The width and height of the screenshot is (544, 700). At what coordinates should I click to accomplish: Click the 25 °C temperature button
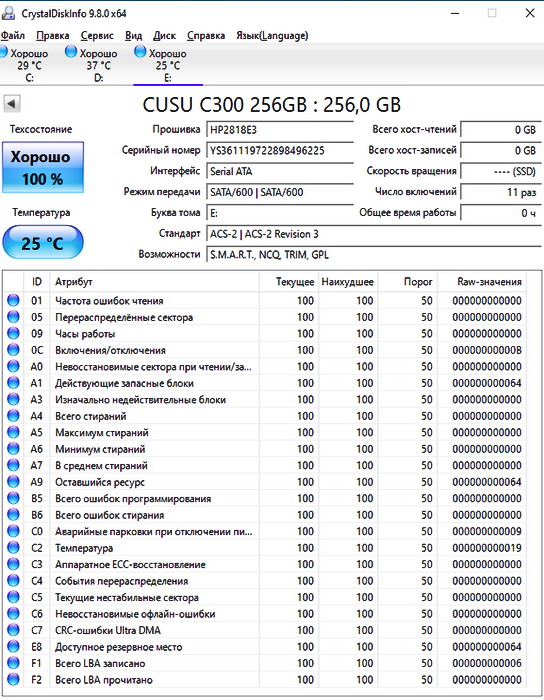[x=43, y=242]
